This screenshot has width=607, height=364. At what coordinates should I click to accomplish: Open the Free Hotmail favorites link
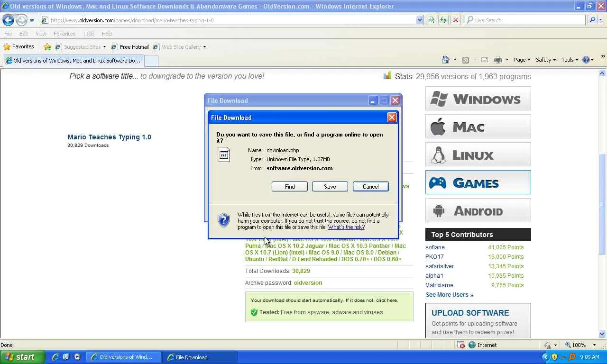click(x=130, y=47)
